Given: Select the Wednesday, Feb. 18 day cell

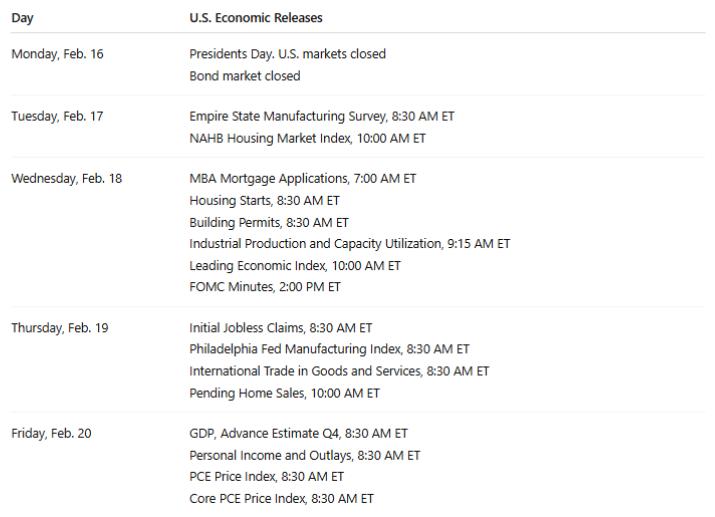Looking at the screenshot, I should click(66, 179).
